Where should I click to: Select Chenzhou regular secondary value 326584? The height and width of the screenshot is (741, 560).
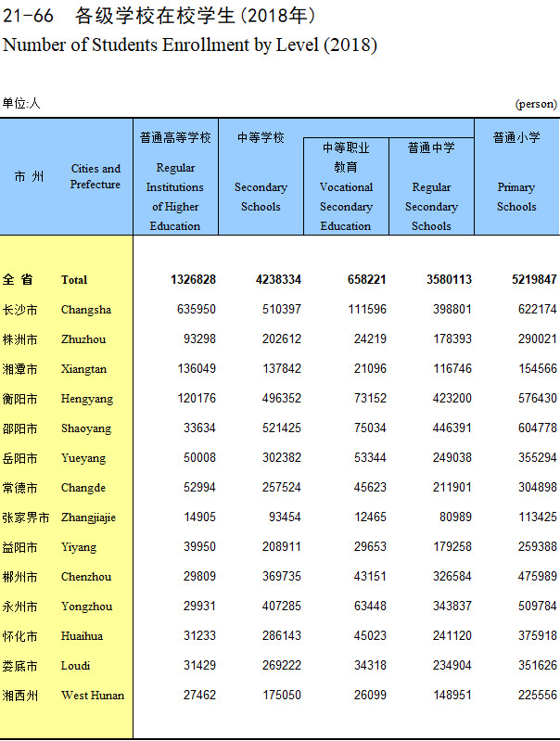tap(452, 577)
